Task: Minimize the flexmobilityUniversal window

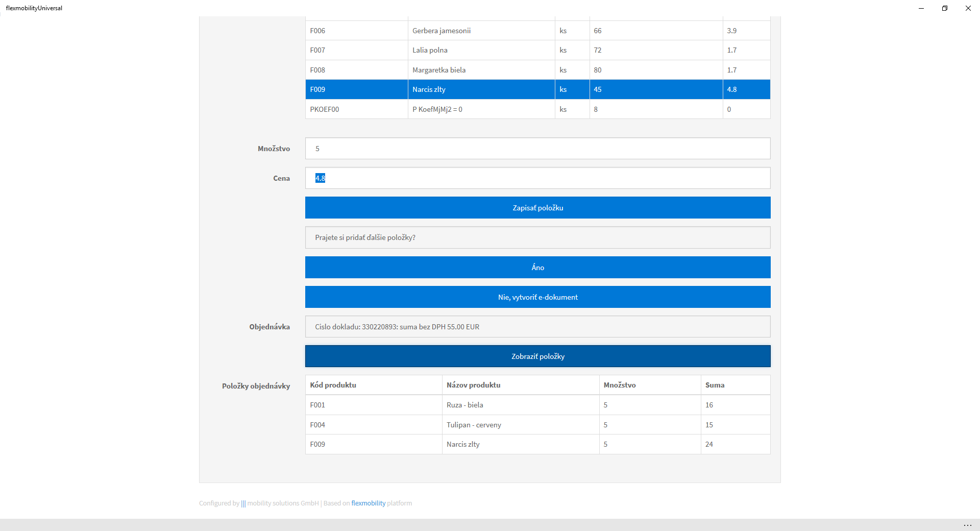Action: (x=921, y=8)
